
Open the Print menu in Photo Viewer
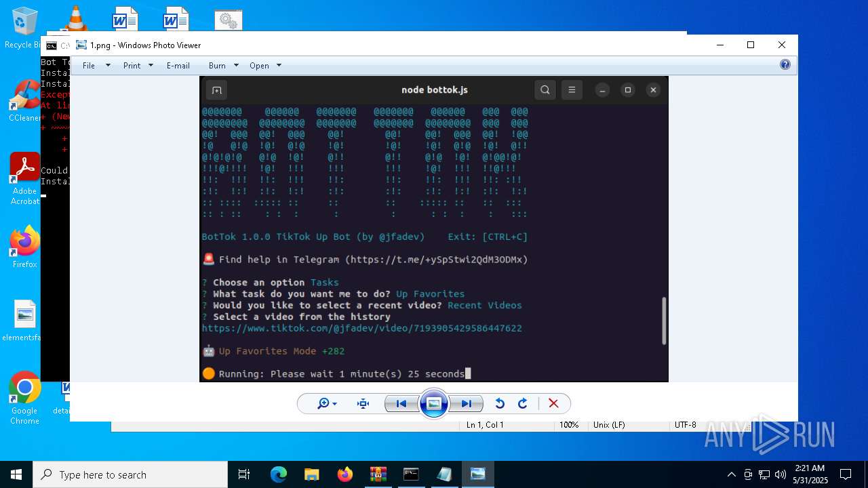click(x=132, y=66)
